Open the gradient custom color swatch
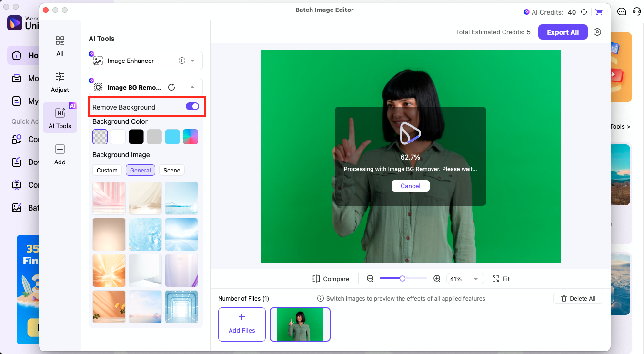This screenshot has width=644, height=354. coord(191,137)
